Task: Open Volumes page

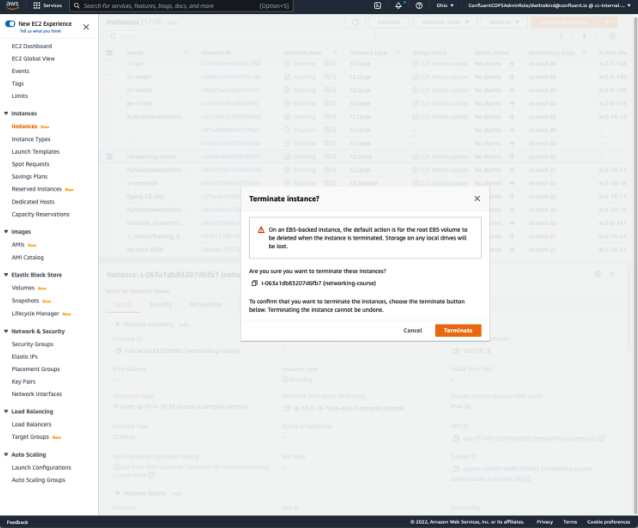Action: point(23,288)
